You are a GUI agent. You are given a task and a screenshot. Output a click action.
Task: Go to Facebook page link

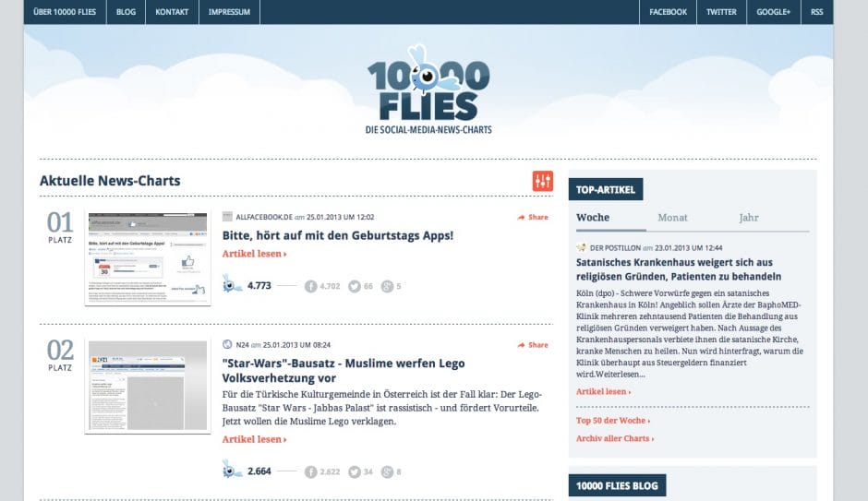point(669,12)
